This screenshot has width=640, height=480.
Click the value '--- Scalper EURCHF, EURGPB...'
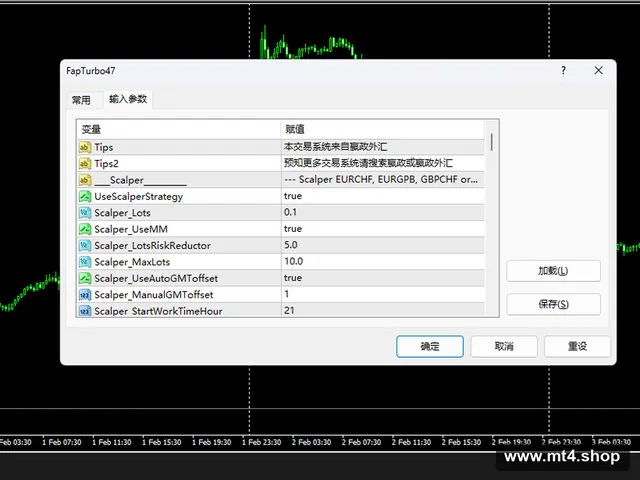click(x=381, y=180)
